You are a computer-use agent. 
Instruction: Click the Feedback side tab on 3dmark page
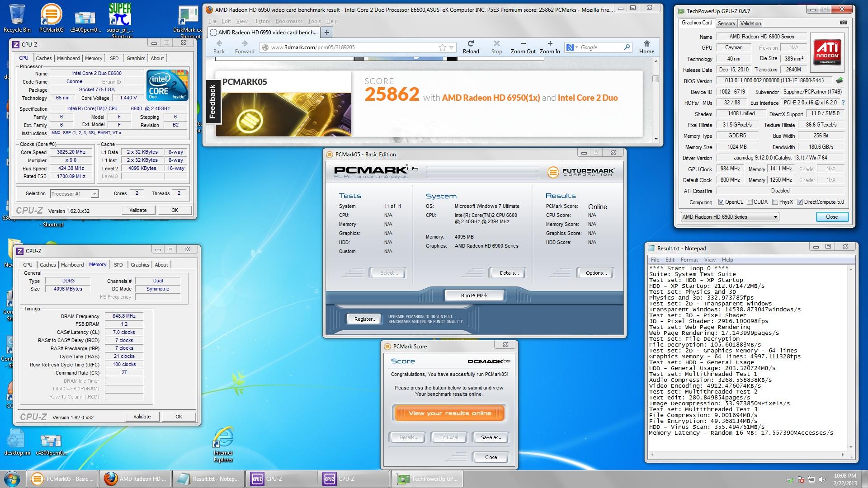(213, 102)
